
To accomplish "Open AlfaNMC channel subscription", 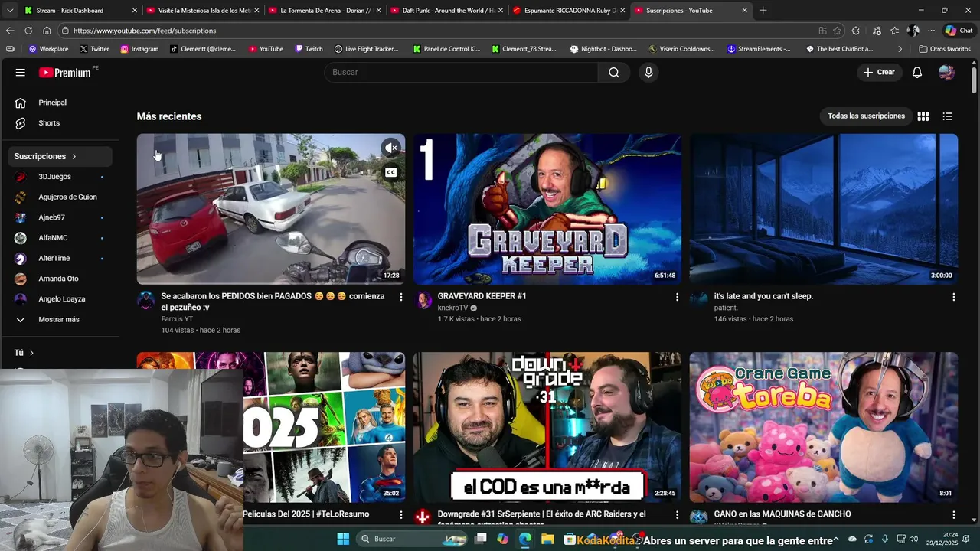I will [60, 238].
